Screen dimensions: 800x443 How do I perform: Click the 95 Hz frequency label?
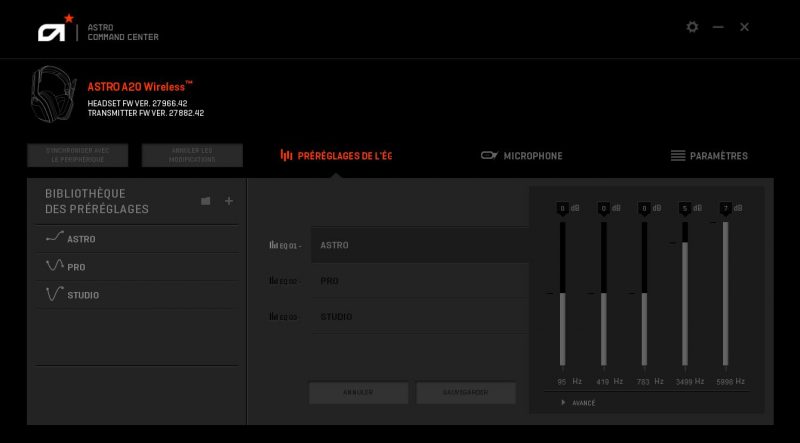click(x=569, y=381)
